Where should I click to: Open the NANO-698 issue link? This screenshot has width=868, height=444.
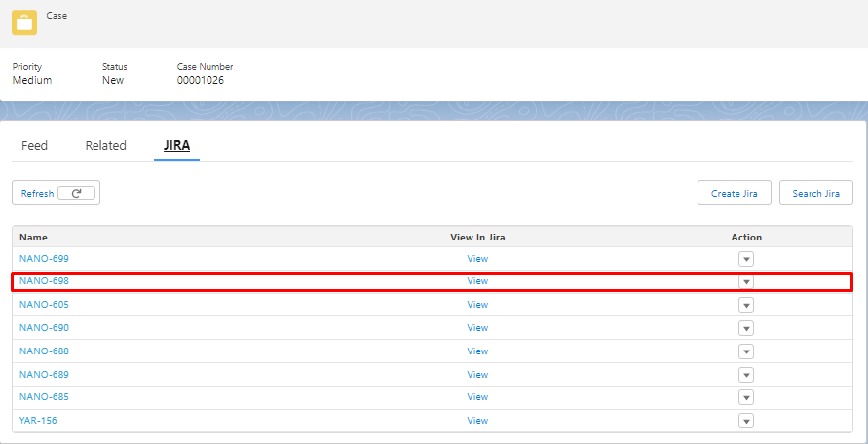click(x=44, y=281)
